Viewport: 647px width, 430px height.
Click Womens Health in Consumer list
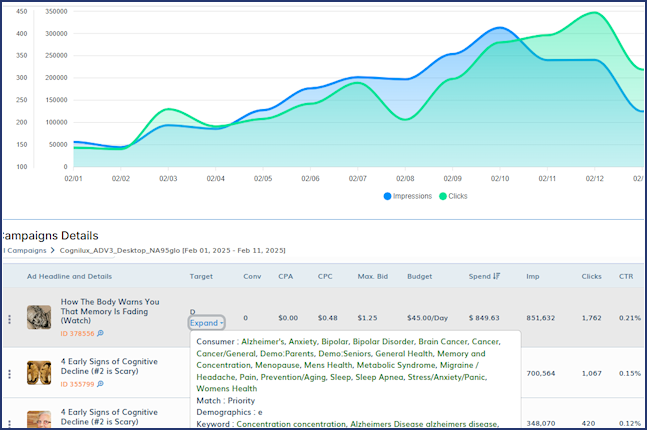227,388
